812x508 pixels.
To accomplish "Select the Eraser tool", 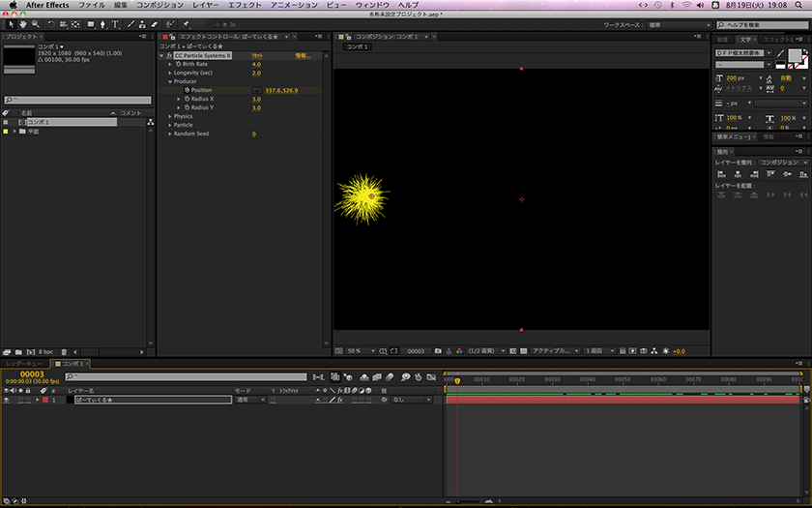I will 155,24.
